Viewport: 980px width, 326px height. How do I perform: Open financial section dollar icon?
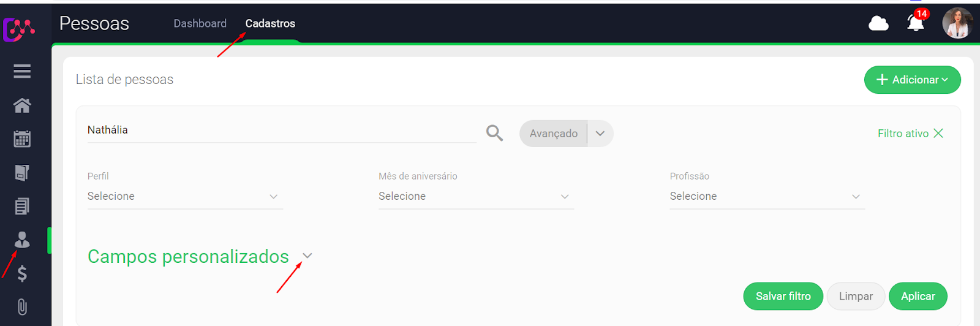pos(22,273)
